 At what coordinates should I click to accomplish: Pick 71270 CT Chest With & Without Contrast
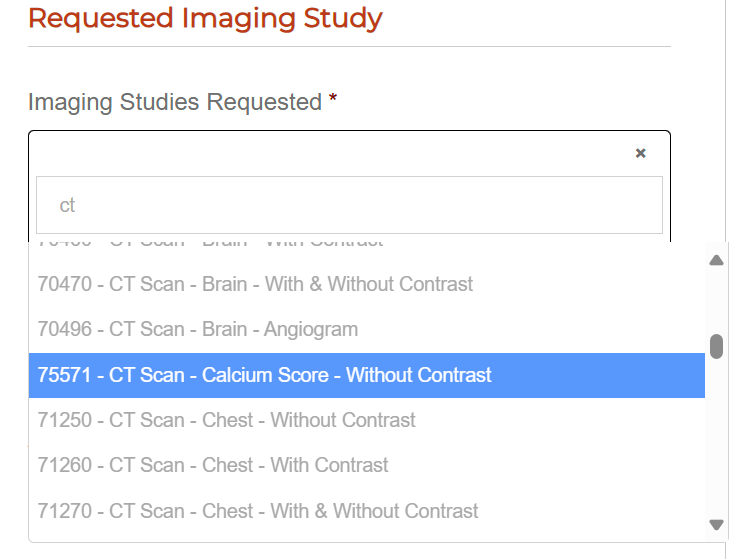tap(258, 511)
